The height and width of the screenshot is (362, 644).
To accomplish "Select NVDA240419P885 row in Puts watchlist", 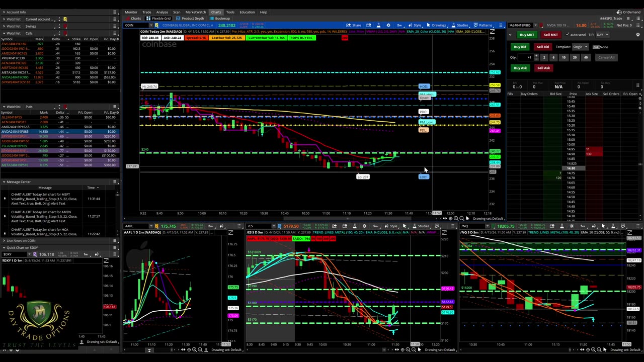I will tap(59, 131).
